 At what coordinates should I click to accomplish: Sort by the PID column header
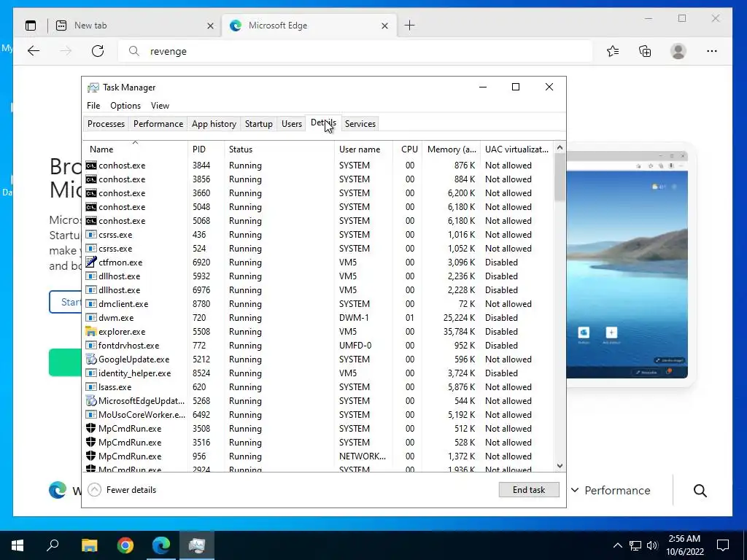click(206, 149)
